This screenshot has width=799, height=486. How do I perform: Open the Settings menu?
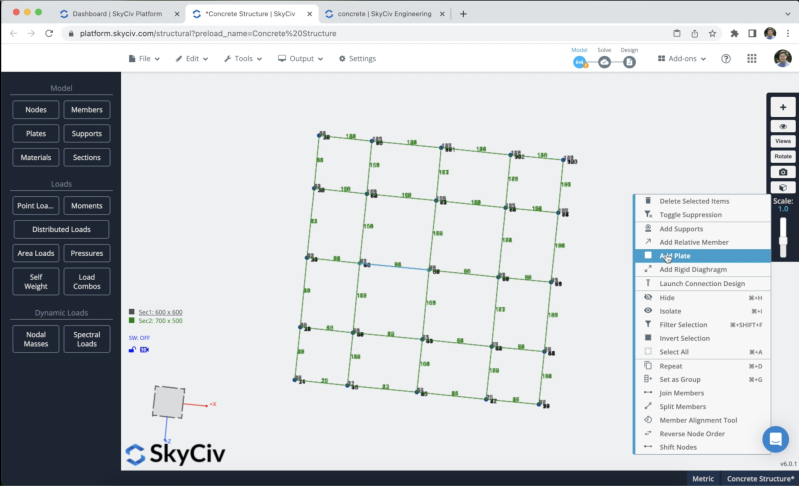[x=357, y=59]
